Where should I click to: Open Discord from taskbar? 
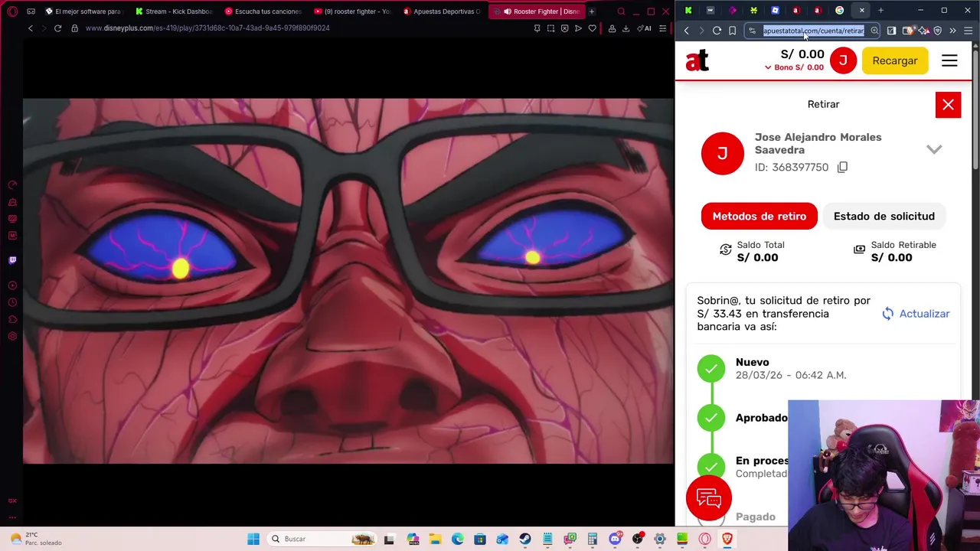[615, 539]
